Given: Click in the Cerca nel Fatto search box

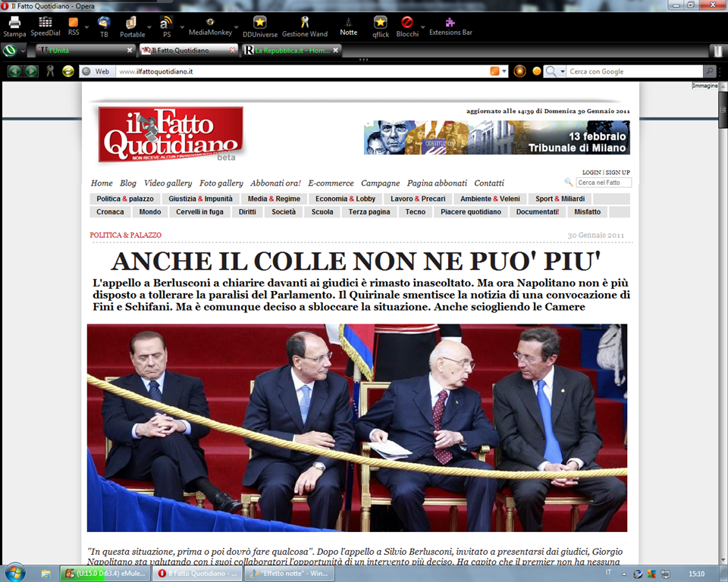Looking at the screenshot, I should pyautogui.click(x=604, y=183).
